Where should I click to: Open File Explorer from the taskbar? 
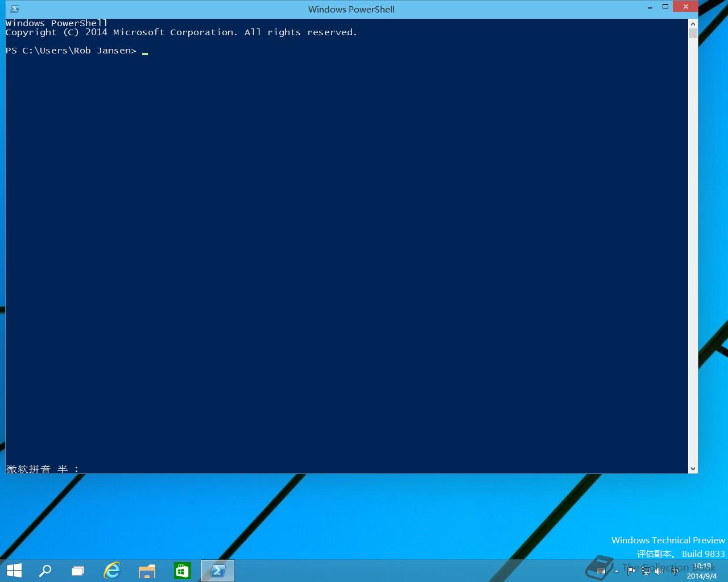pyautogui.click(x=147, y=571)
